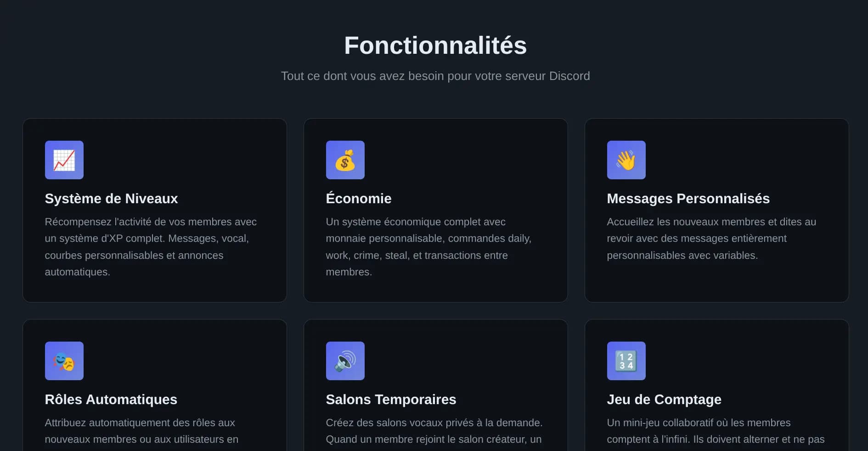Click the Jeu de Comptage title
Screen dimensions: 868x451
coord(664,400)
